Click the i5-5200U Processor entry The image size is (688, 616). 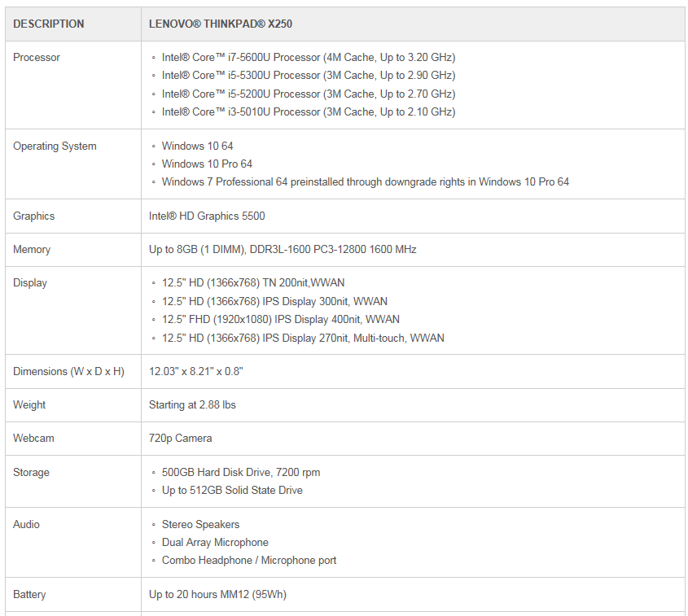(309, 94)
